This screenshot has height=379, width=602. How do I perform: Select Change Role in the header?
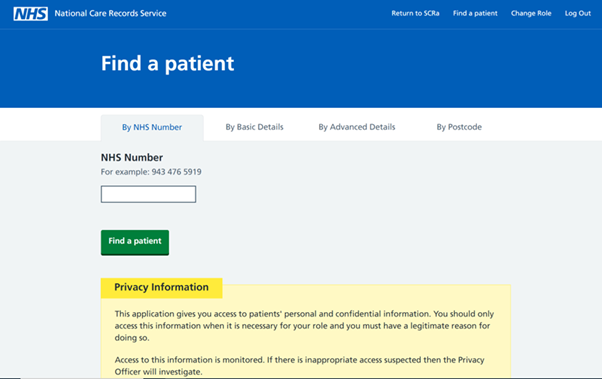(531, 13)
